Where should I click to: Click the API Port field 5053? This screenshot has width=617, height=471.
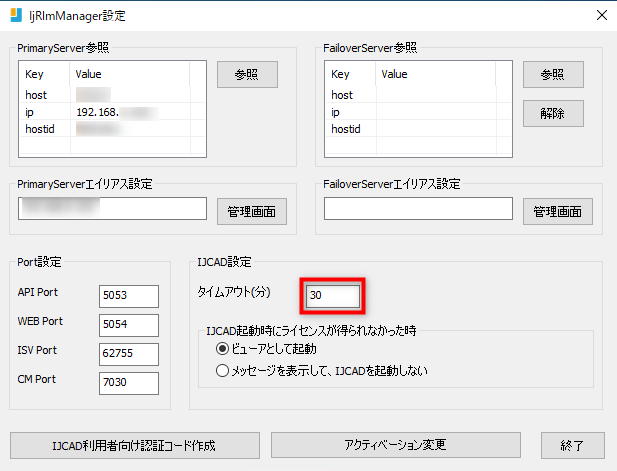(x=129, y=296)
